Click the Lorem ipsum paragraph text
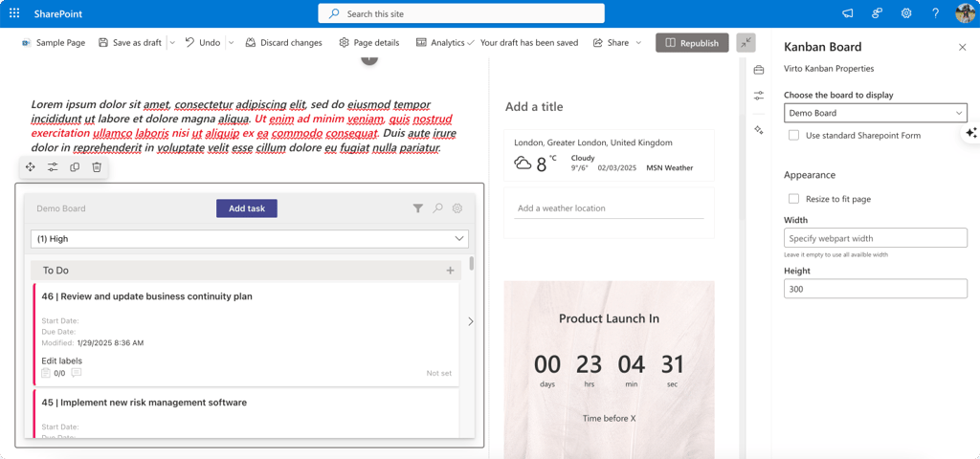This screenshot has height=459, width=980. pos(244,126)
